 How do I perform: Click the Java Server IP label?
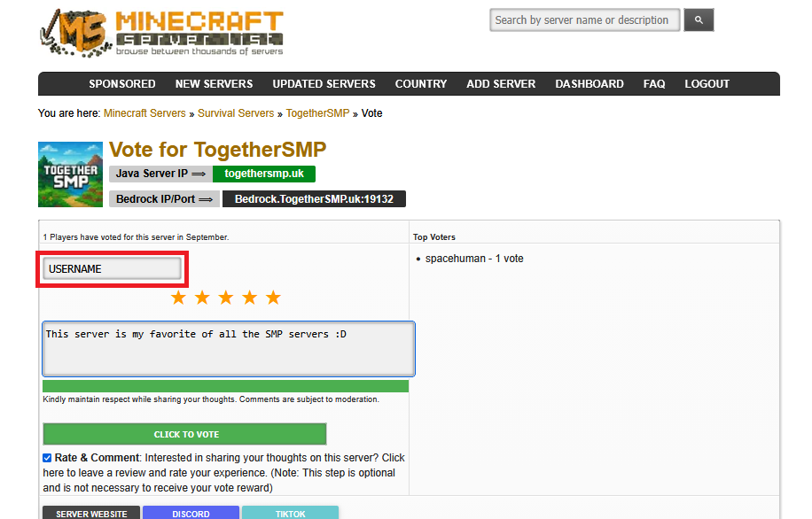point(160,174)
